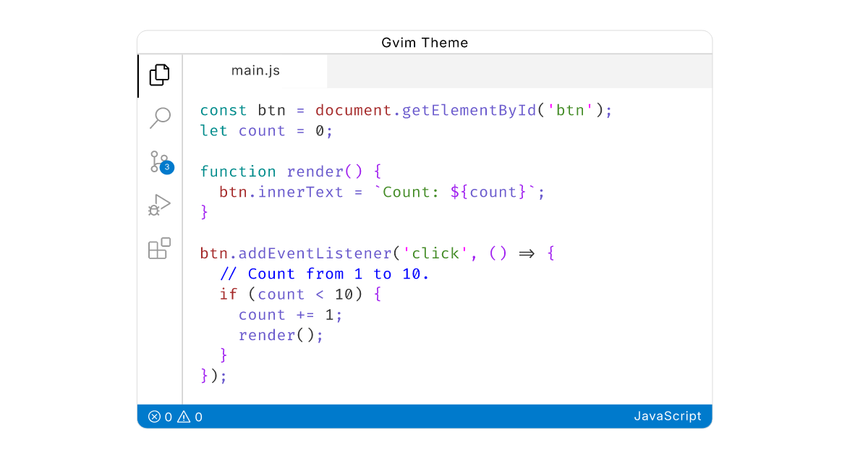This screenshot has width=868, height=456.
Task: Click 'addEventListener' in the code
Action: (315, 253)
